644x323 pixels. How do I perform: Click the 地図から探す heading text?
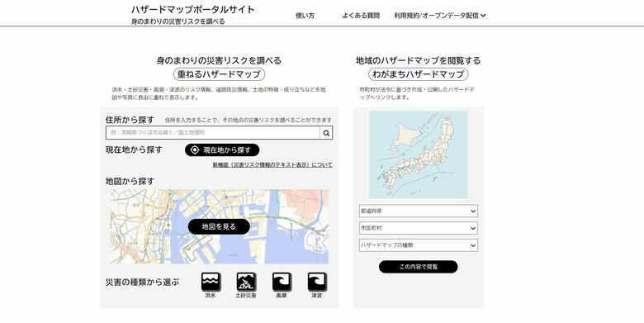130,181
